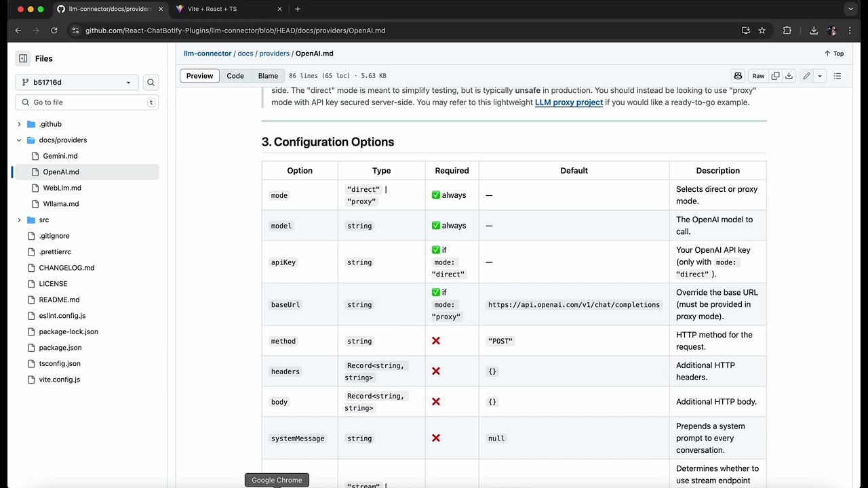Open Gemini.md in the file tree

[x=60, y=156]
